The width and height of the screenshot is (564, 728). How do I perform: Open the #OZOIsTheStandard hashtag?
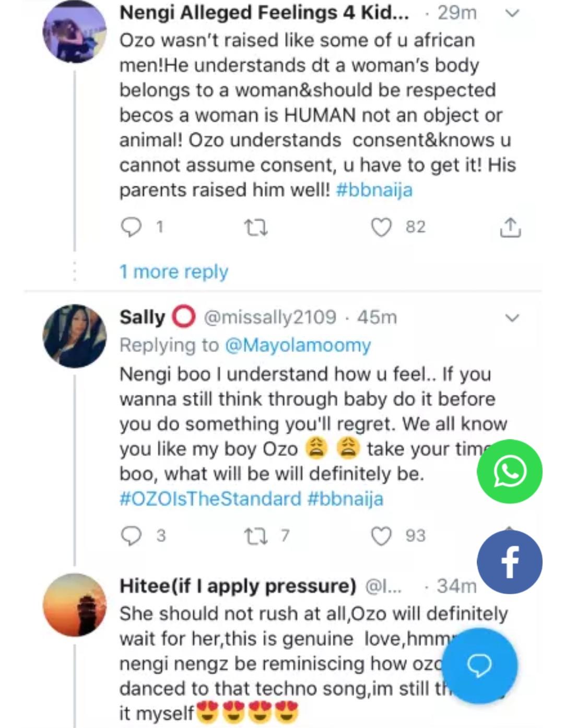click(x=210, y=499)
